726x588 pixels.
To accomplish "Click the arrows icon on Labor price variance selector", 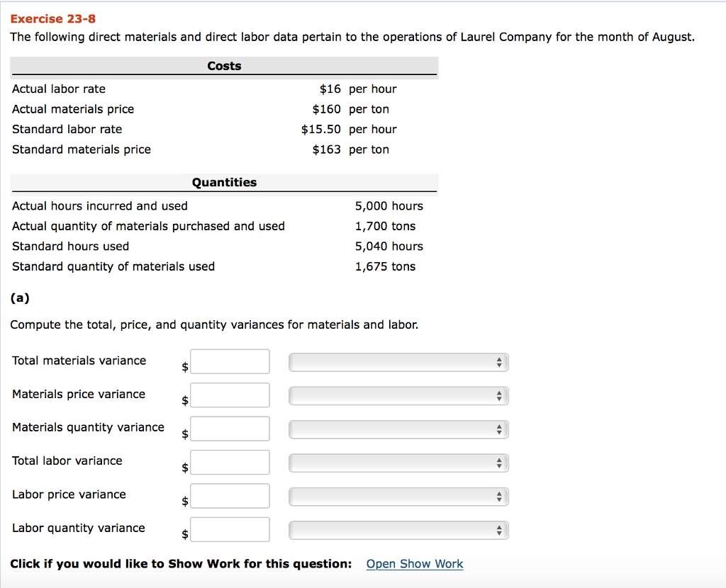I will (x=501, y=496).
